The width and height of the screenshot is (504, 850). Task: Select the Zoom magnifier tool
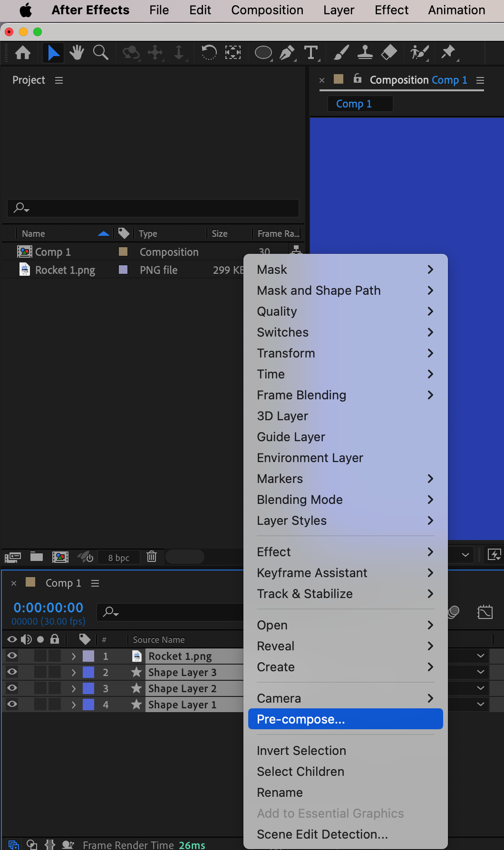pos(100,53)
